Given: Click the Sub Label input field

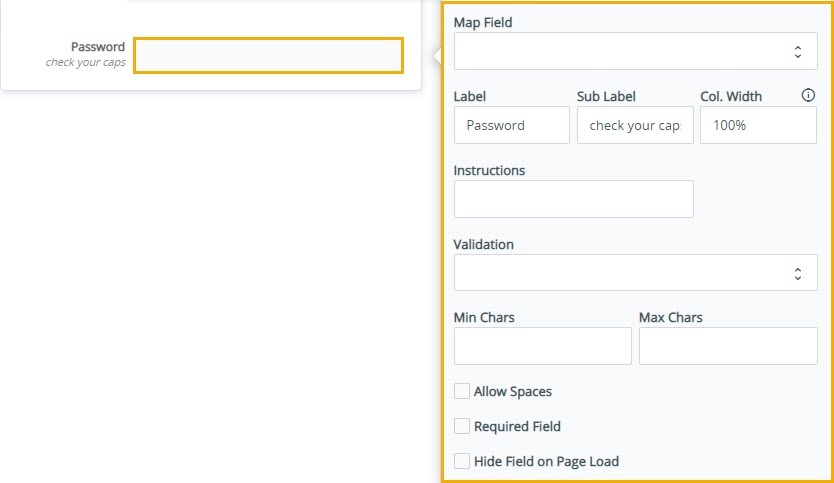Looking at the screenshot, I should [x=635, y=125].
